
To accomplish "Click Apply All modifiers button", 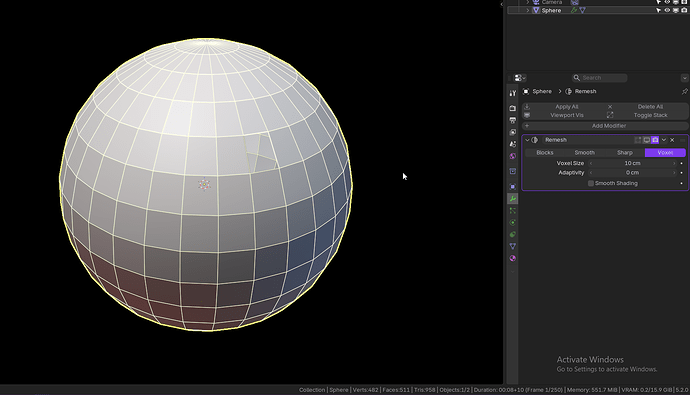I will click(563, 107).
